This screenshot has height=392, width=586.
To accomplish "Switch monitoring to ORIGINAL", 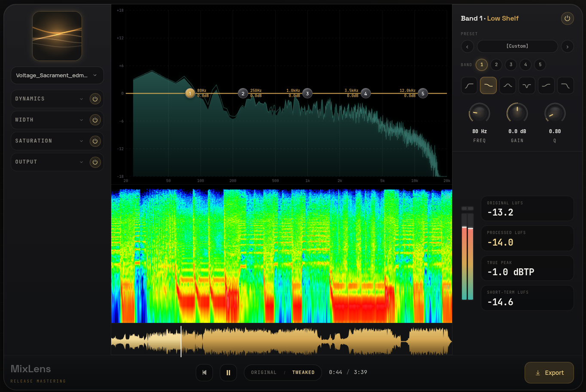I will [x=264, y=372].
